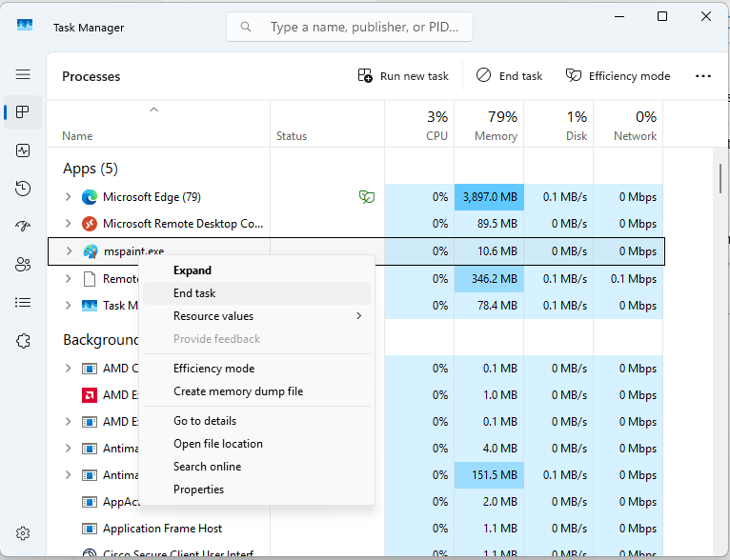730x560 pixels.
Task: Open the Users page icon
Action: click(x=23, y=265)
